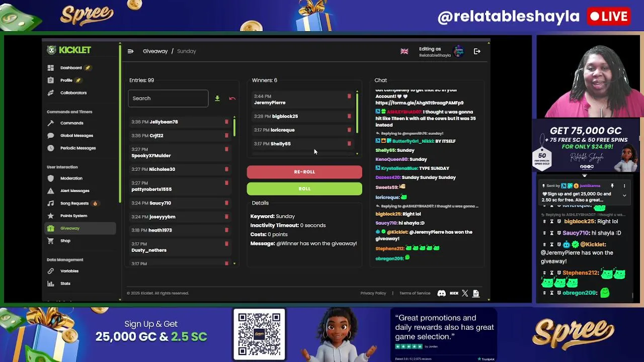Click the Kick footer icon
Image resolution: width=644 pixels, height=362 pixels.
[x=454, y=293]
